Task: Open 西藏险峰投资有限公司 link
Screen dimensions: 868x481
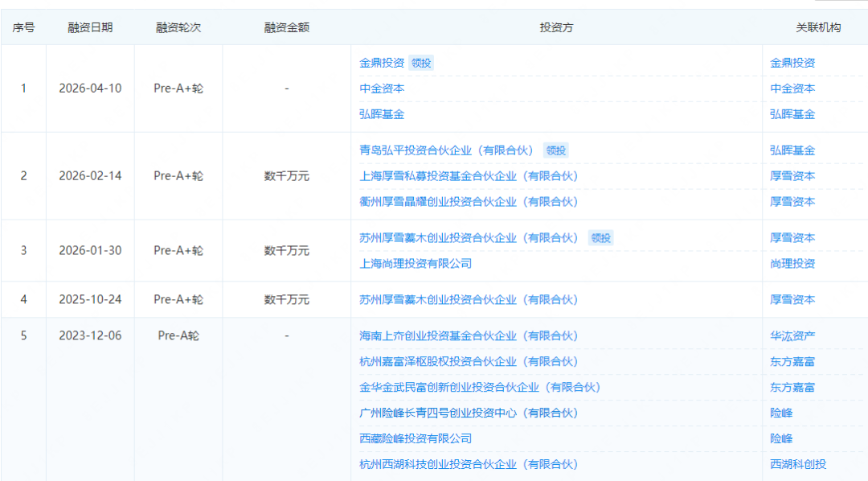Action: (x=416, y=439)
